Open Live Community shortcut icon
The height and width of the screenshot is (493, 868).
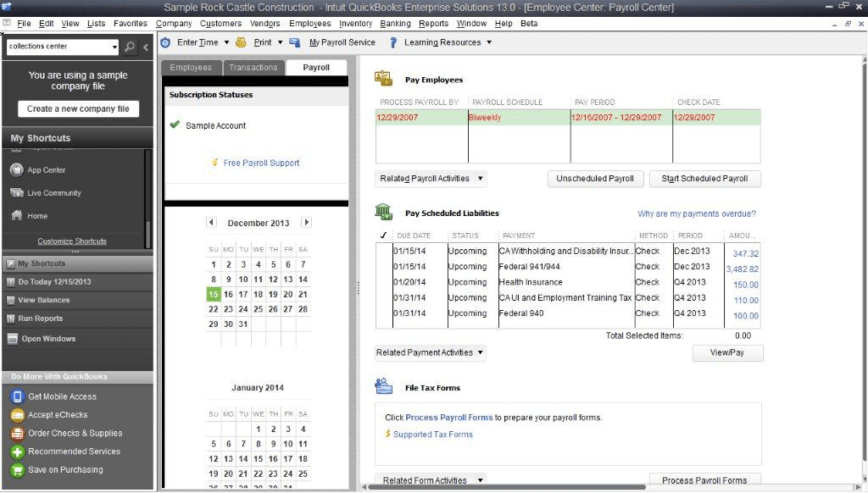pos(17,192)
